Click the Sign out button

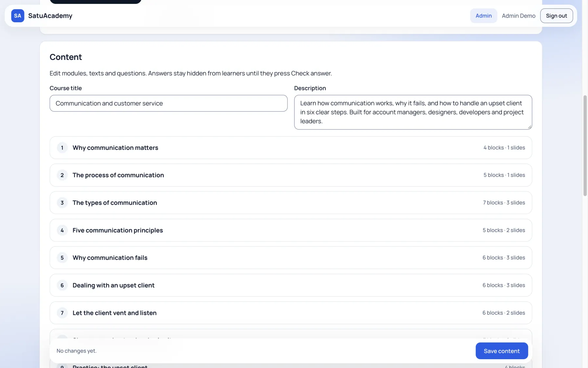coord(556,16)
